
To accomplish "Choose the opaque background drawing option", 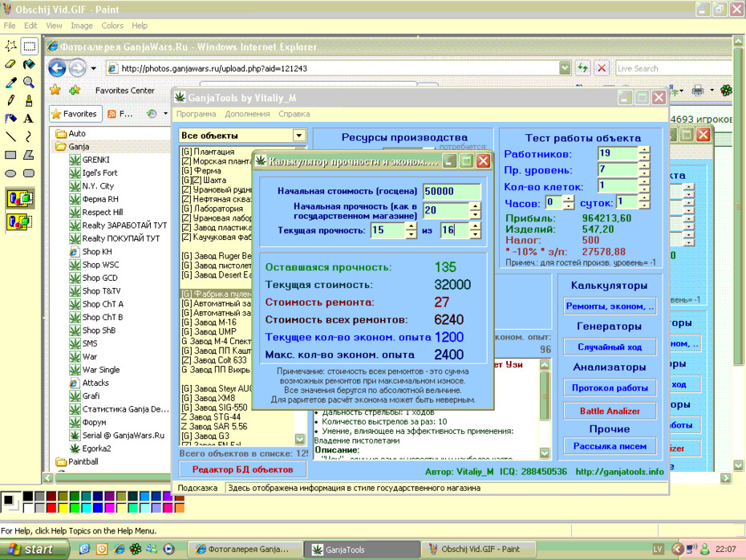I will tap(20, 198).
